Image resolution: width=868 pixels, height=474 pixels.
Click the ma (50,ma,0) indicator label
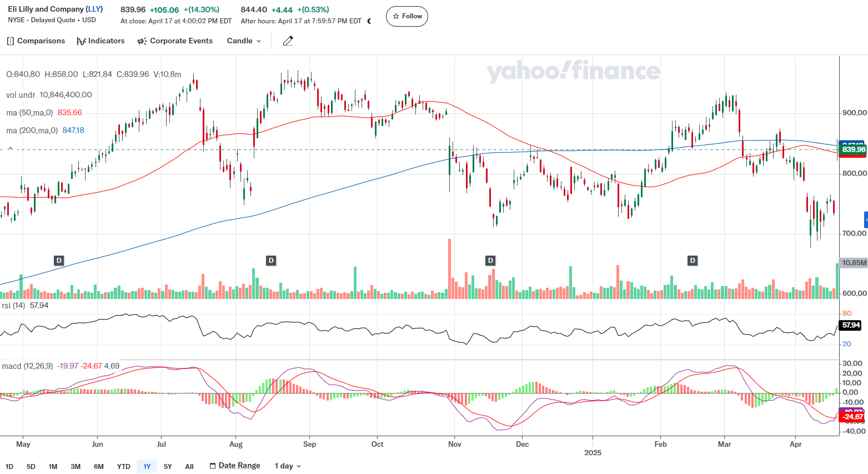point(29,113)
